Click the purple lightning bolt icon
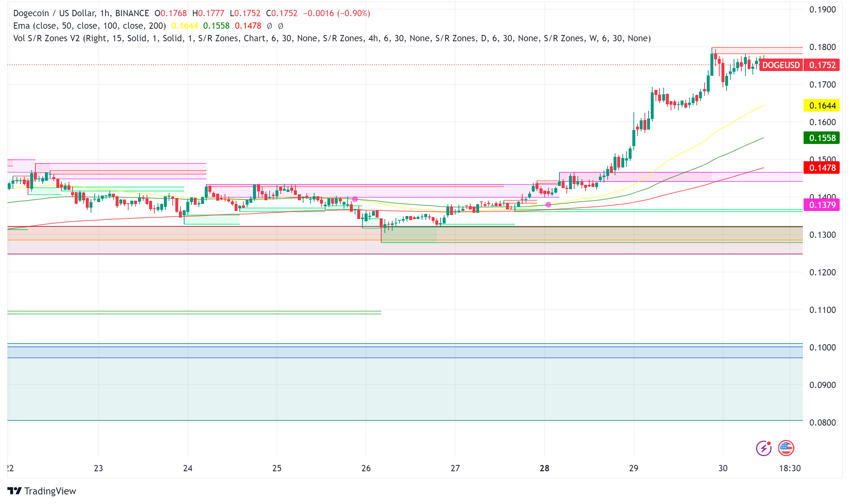 click(764, 448)
